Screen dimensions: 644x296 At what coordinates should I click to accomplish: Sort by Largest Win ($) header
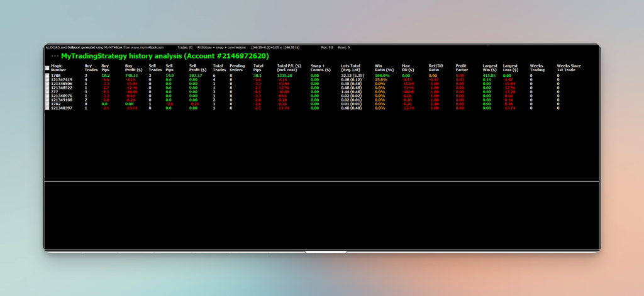(490, 68)
